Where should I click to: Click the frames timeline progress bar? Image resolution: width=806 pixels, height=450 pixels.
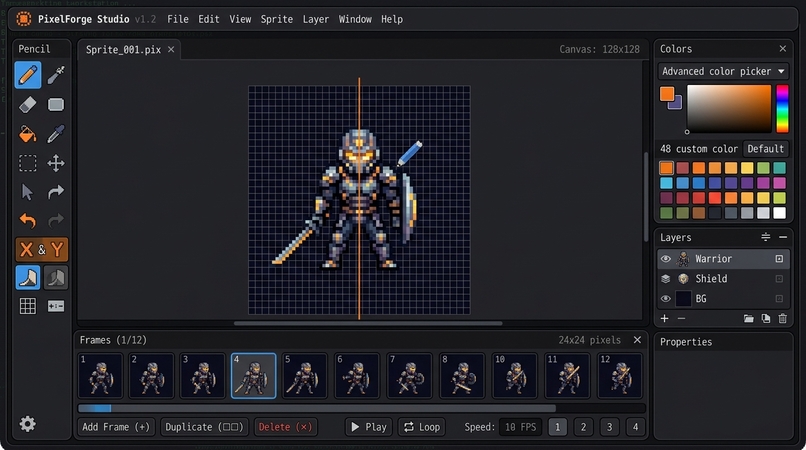click(x=361, y=408)
